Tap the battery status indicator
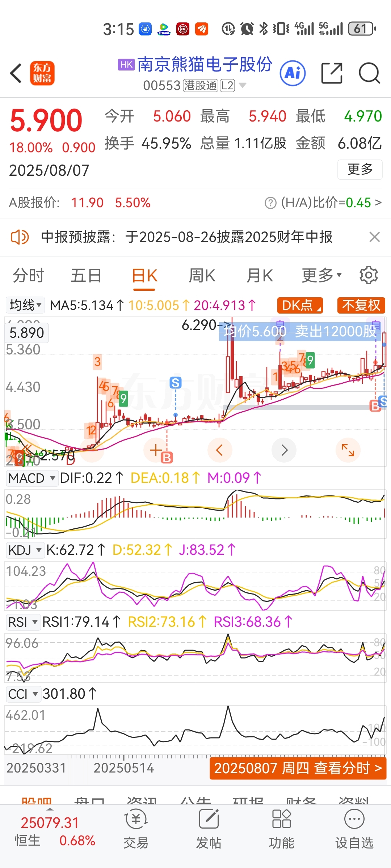This screenshot has height=868, width=391. pos(362,29)
